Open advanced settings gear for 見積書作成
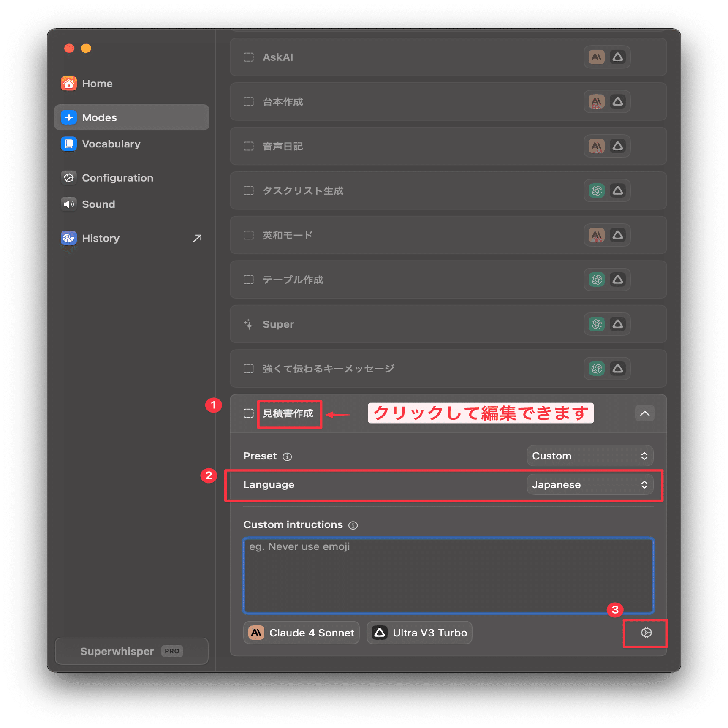728x728 pixels. [x=646, y=633]
